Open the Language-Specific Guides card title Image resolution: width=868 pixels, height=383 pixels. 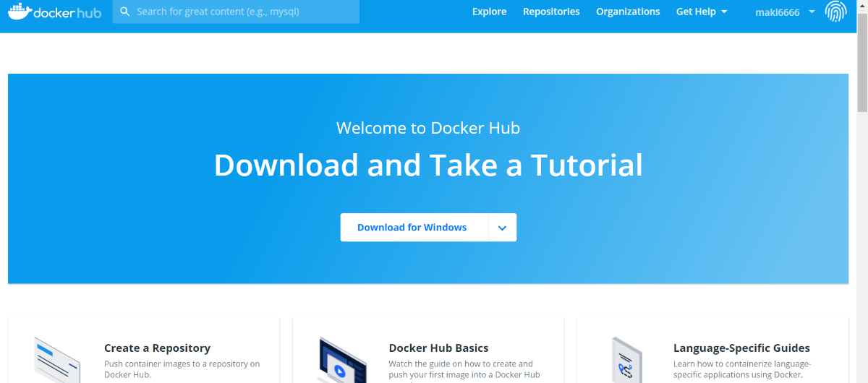click(x=741, y=348)
